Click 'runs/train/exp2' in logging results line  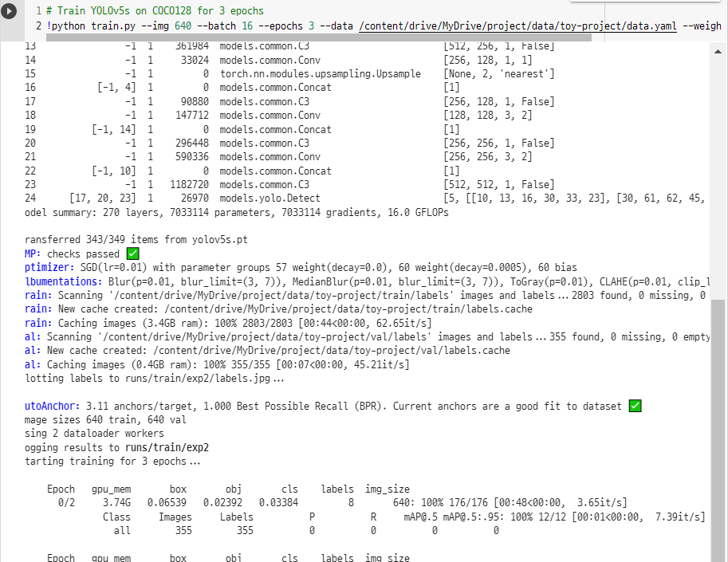coord(167,447)
